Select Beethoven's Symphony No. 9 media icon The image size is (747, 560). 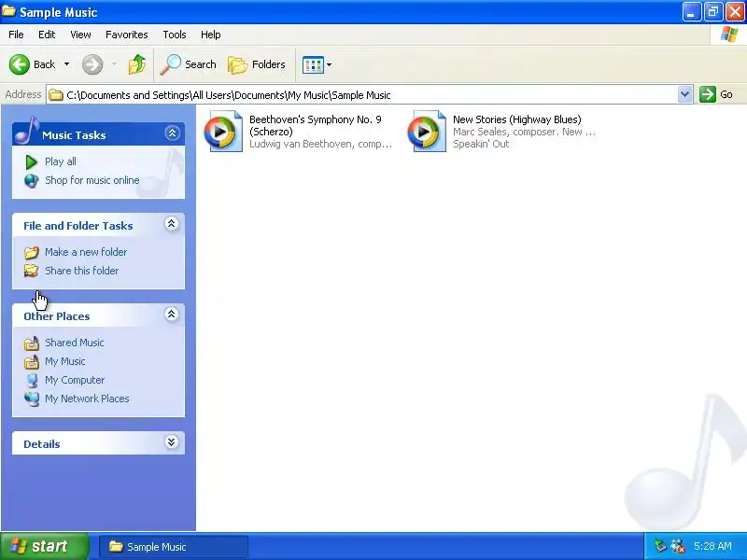(x=223, y=132)
